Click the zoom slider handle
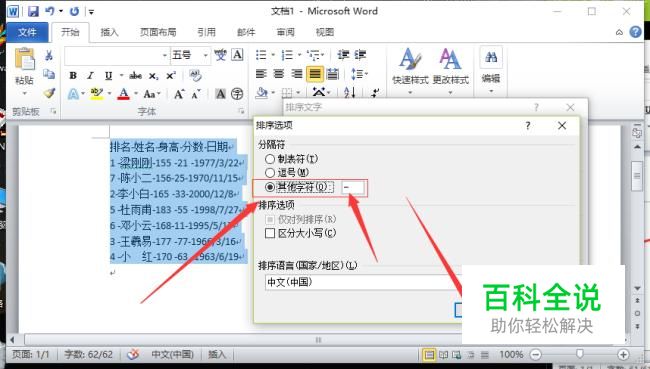 click(x=580, y=354)
